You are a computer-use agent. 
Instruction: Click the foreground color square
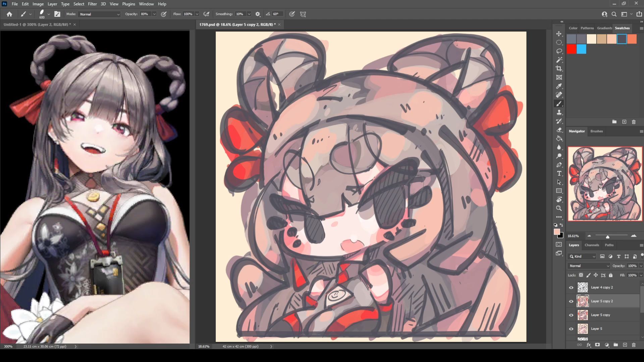pos(557,232)
